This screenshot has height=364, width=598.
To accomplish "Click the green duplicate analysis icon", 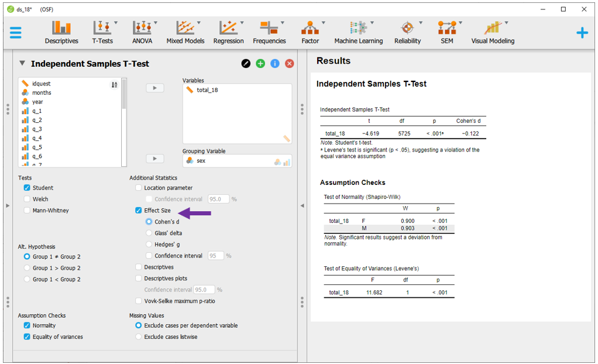I will coord(260,63).
